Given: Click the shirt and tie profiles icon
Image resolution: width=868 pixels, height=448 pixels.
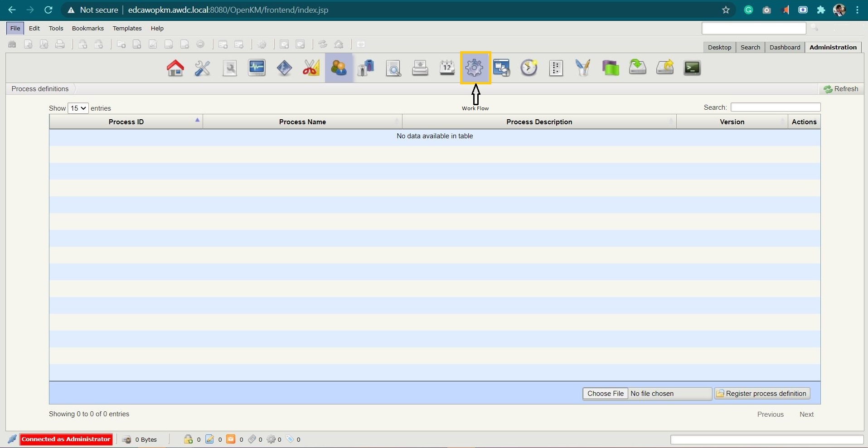Looking at the screenshot, I should pyautogui.click(x=366, y=68).
